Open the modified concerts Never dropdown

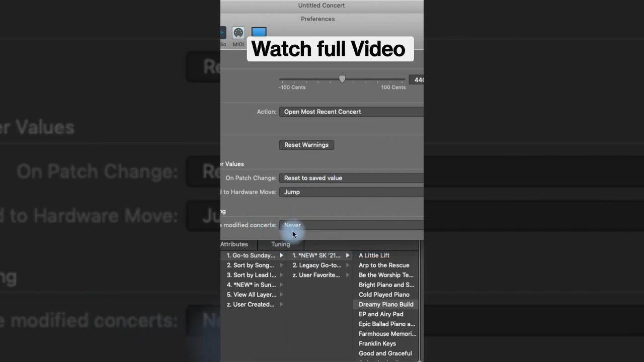tap(351, 225)
